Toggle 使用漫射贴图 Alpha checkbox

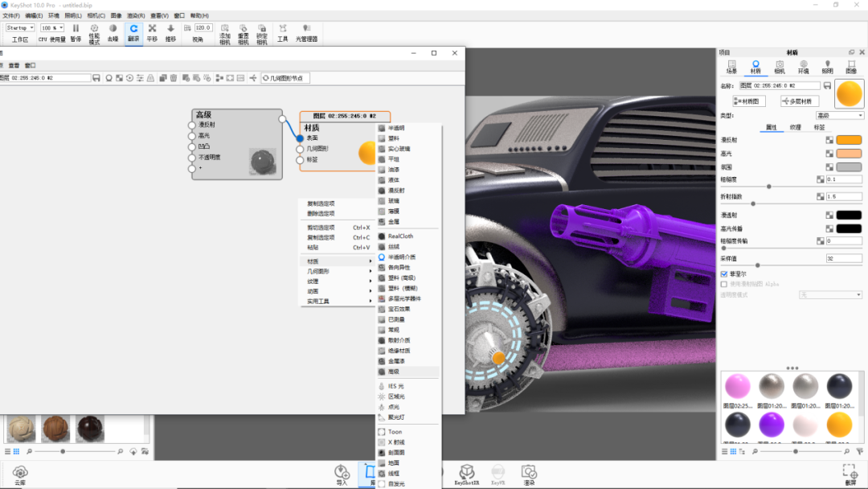pos(723,284)
